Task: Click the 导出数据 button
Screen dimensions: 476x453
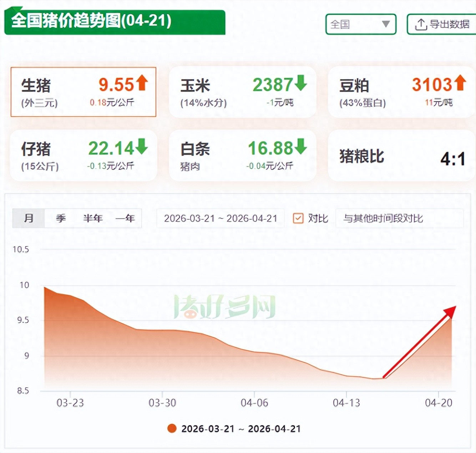Action: [x=442, y=24]
